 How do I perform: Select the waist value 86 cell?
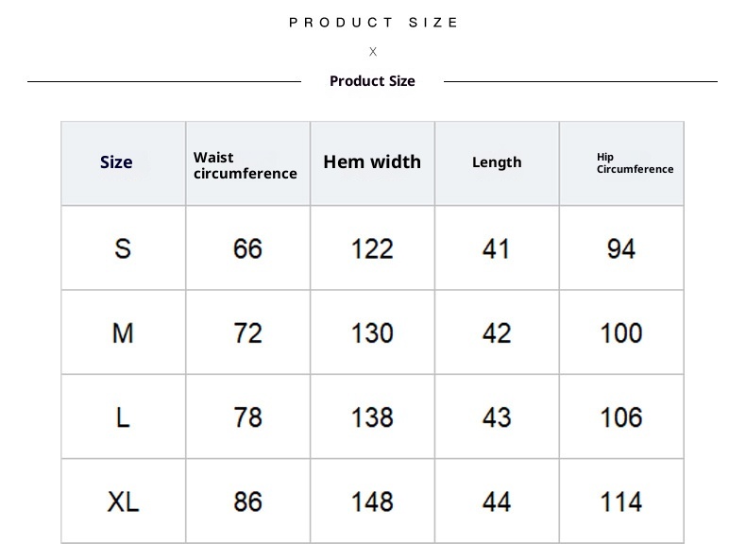(x=247, y=501)
